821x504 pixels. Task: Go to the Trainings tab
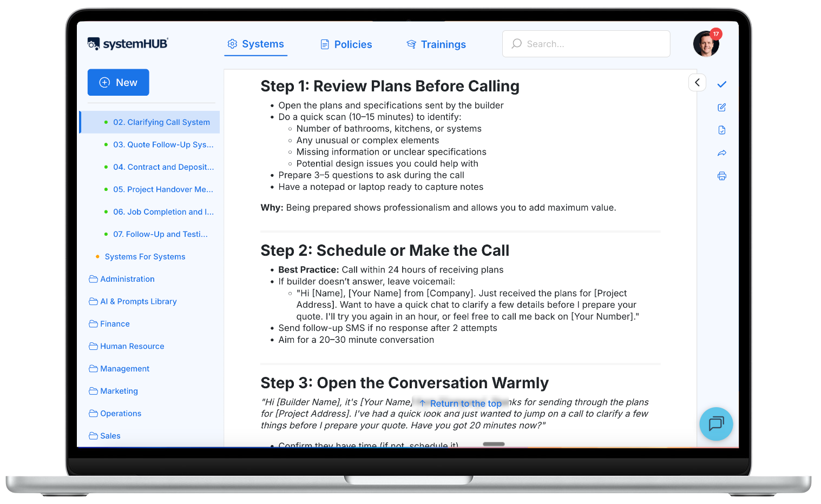tap(436, 44)
